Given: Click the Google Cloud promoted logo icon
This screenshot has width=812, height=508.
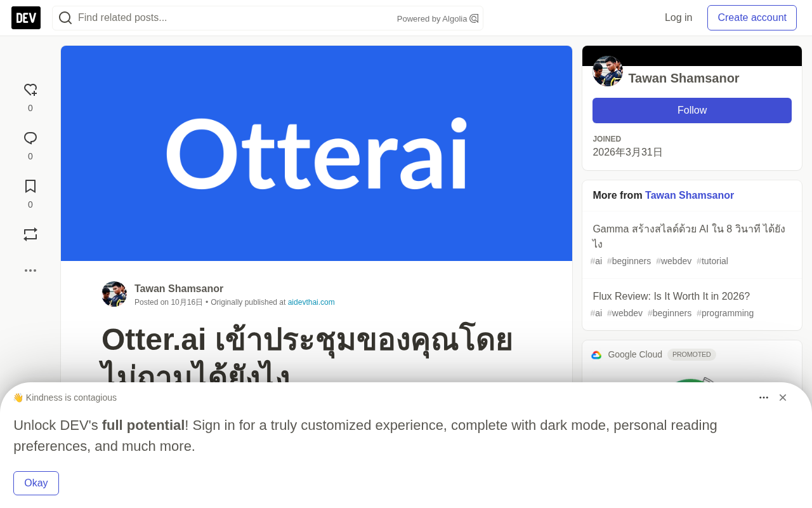Looking at the screenshot, I should click(x=596, y=355).
